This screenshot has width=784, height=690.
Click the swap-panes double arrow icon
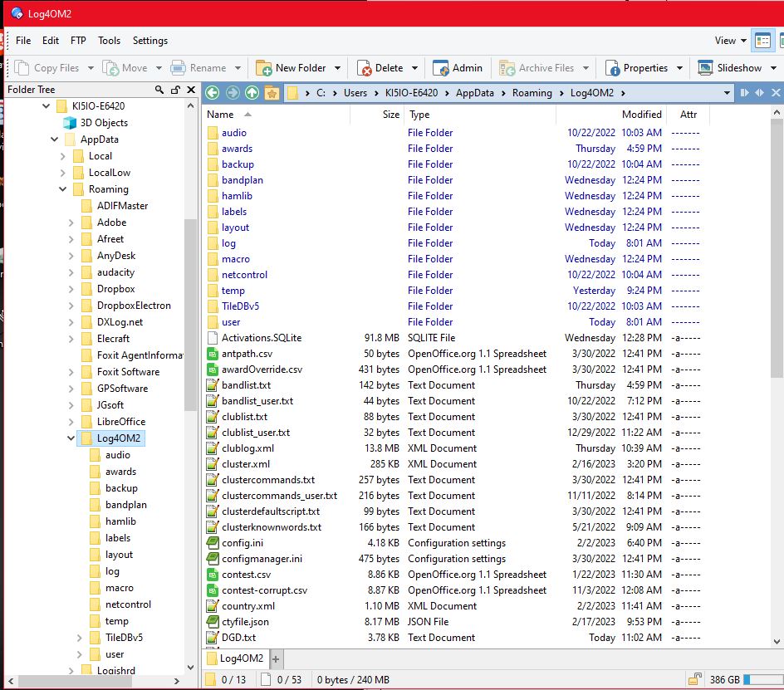(759, 92)
